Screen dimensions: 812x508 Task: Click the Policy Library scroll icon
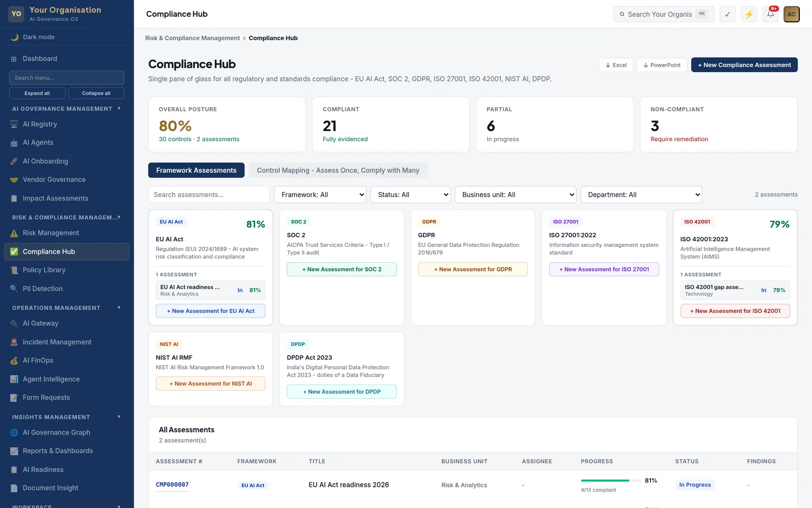click(x=14, y=270)
